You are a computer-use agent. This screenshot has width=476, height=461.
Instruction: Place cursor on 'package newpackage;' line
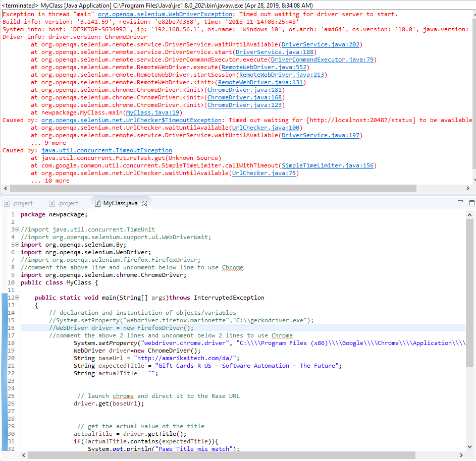tap(54, 214)
